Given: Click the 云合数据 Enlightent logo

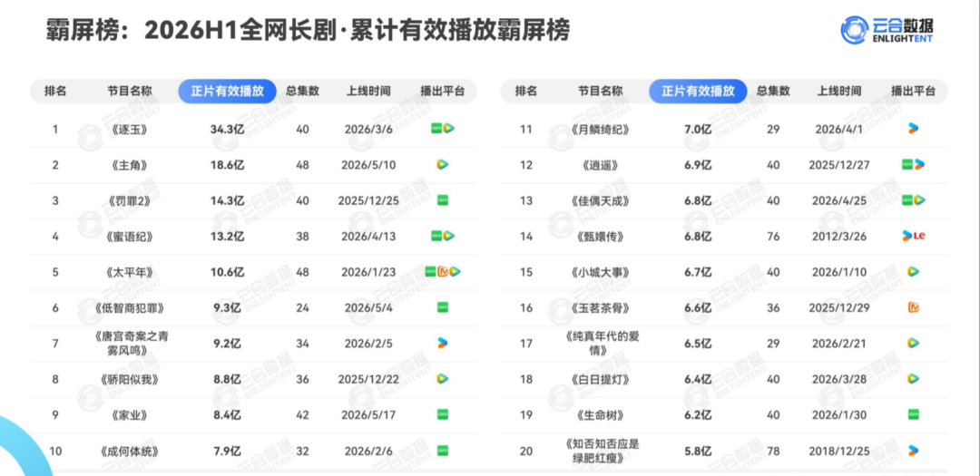Looking at the screenshot, I should [887, 29].
